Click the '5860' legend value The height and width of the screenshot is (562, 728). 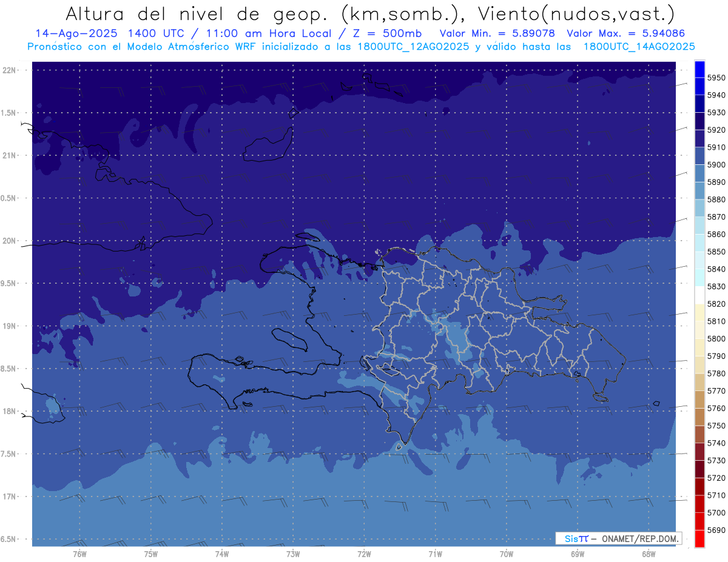pos(716,235)
